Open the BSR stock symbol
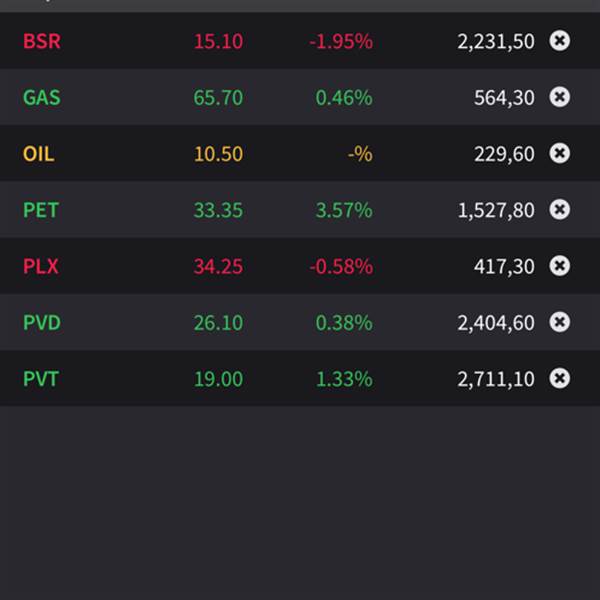Image resolution: width=600 pixels, height=600 pixels. coord(41,42)
